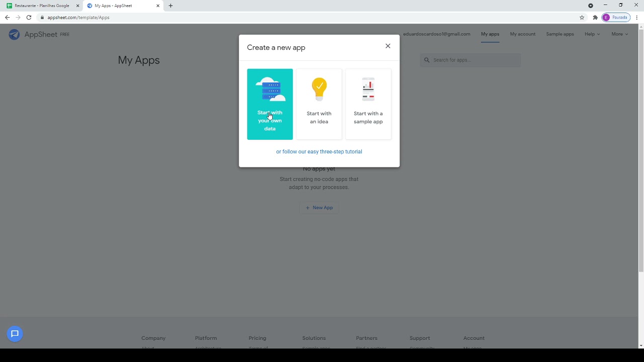Choose Start with an idea card
Screen dimensions: 644x362
[319, 104]
